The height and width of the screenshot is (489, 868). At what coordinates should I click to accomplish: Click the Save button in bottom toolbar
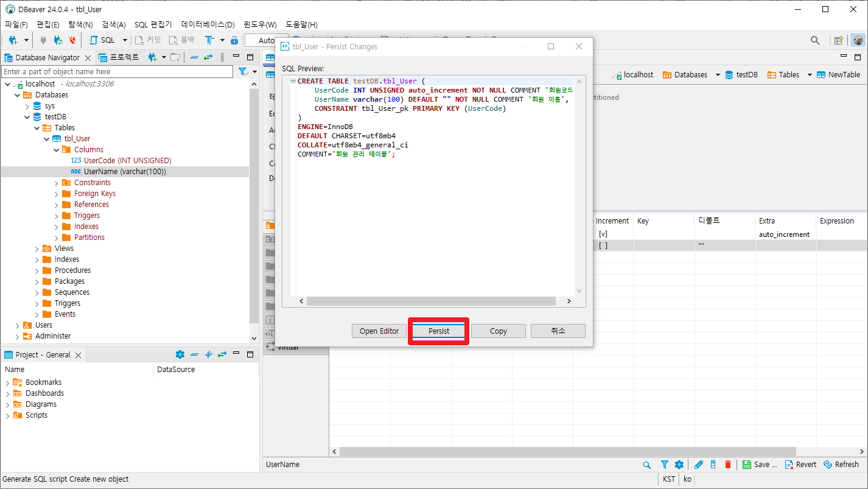point(760,465)
